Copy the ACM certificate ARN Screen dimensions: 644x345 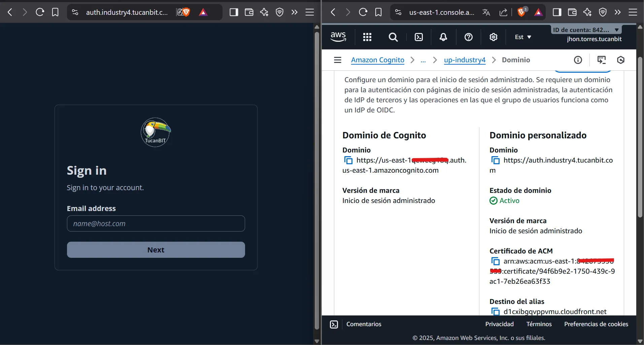pos(495,261)
